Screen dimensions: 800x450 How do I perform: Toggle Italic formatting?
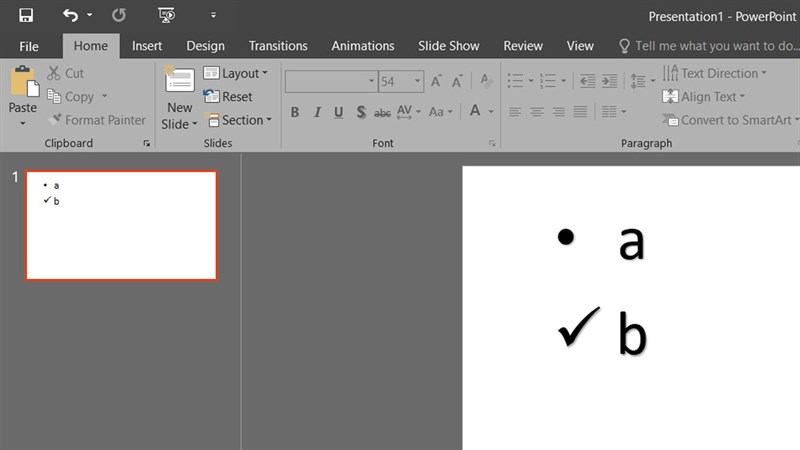coord(317,112)
